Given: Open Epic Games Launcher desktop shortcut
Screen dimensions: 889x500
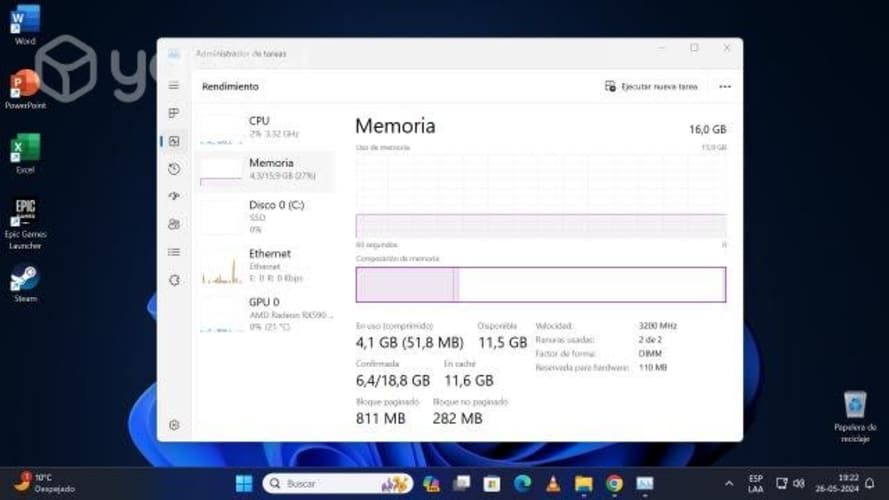Looking at the screenshot, I should pos(25,222).
